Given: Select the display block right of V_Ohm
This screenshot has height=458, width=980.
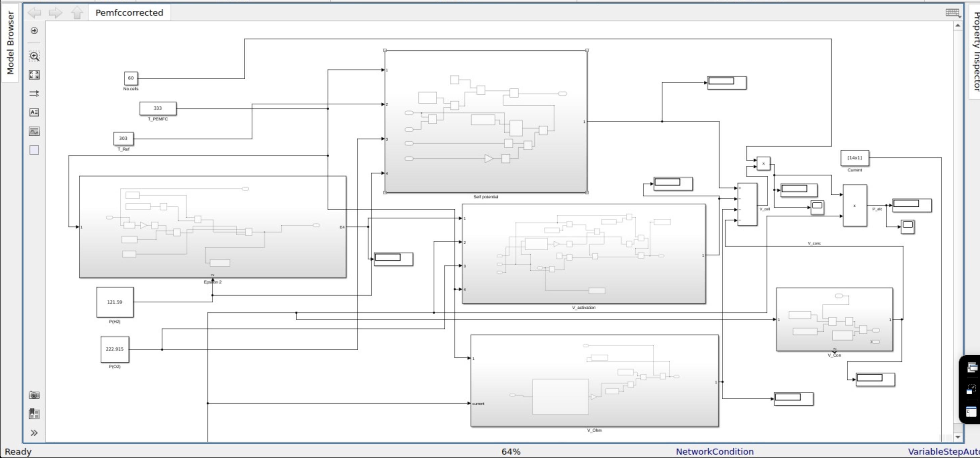Looking at the screenshot, I should point(794,399).
